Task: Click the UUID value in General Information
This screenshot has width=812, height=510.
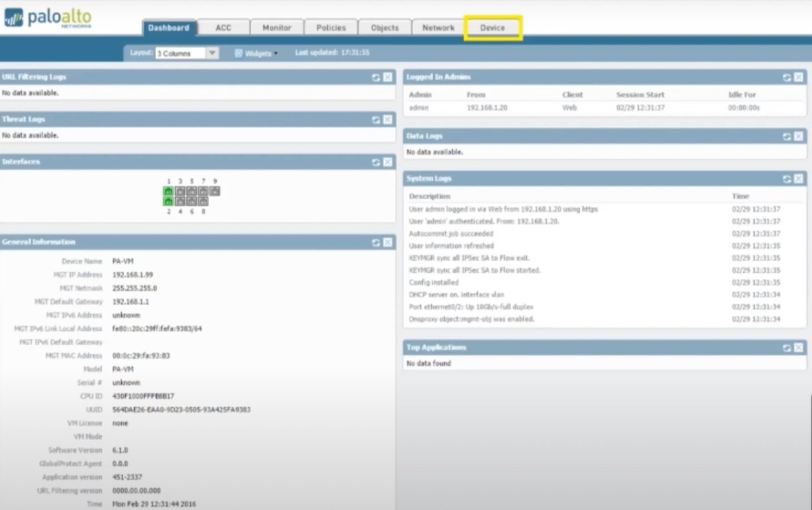Action: [181, 410]
